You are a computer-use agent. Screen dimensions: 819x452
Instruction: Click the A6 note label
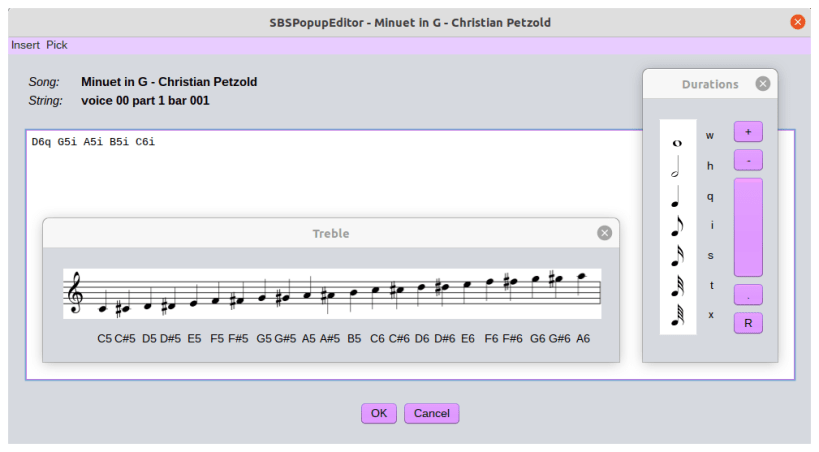583,339
